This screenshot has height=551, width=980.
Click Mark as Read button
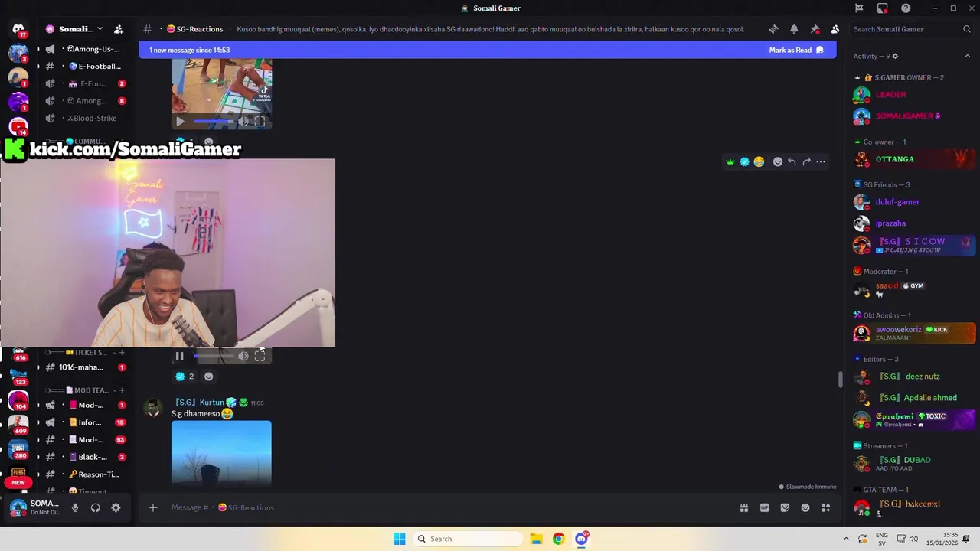796,50
